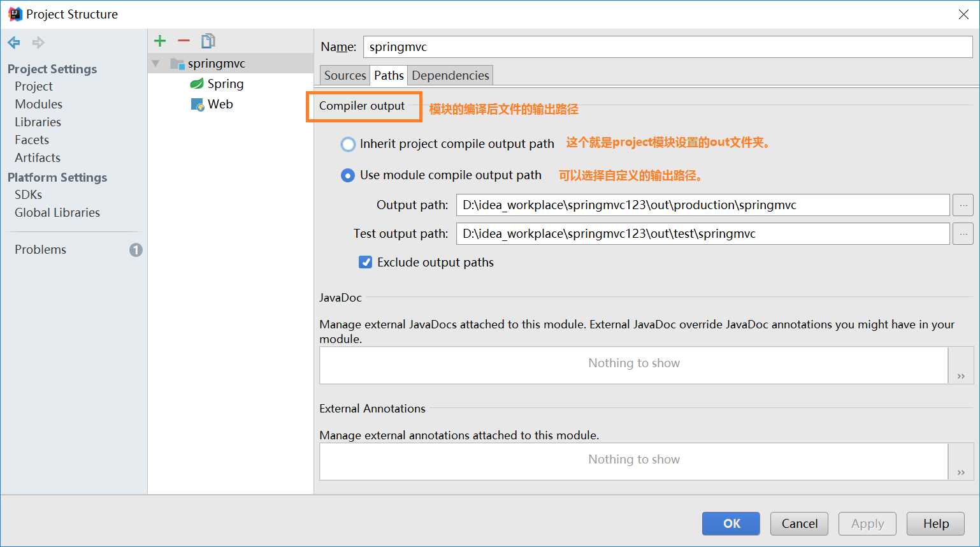Click the Help button
Image resolution: width=980 pixels, height=547 pixels.
coord(935,523)
